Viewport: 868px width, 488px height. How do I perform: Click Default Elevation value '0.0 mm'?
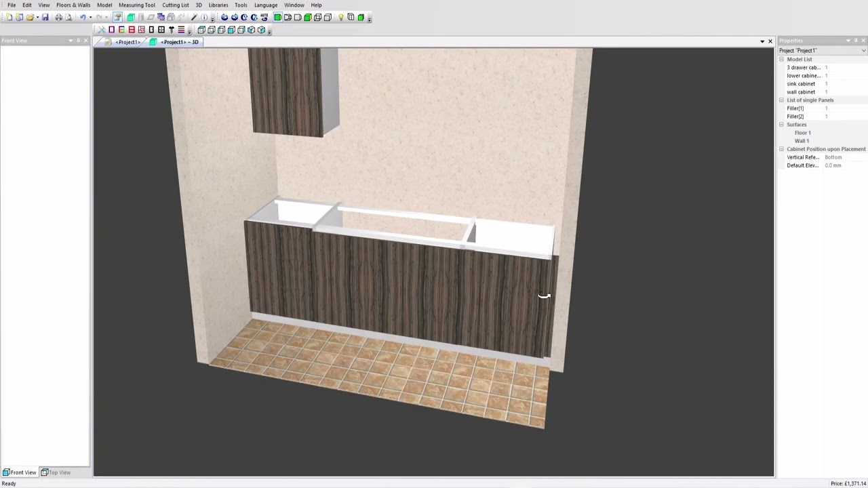[x=833, y=165]
